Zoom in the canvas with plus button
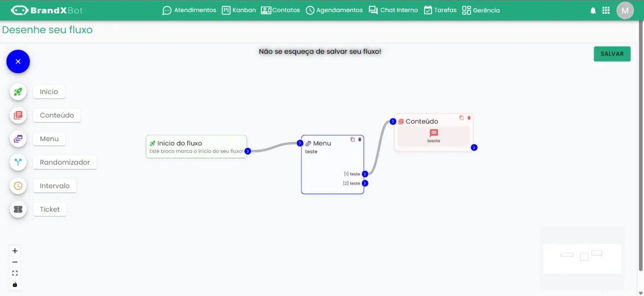Screen dimensions: 644x296 (x=15, y=251)
